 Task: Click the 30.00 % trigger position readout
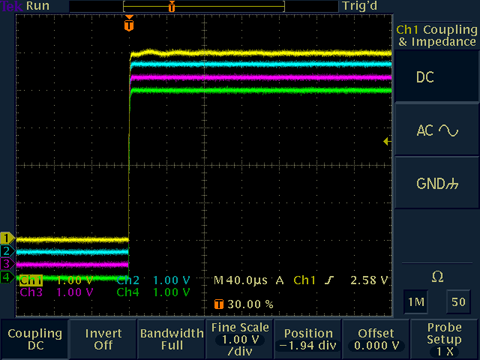pyautogui.click(x=250, y=304)
